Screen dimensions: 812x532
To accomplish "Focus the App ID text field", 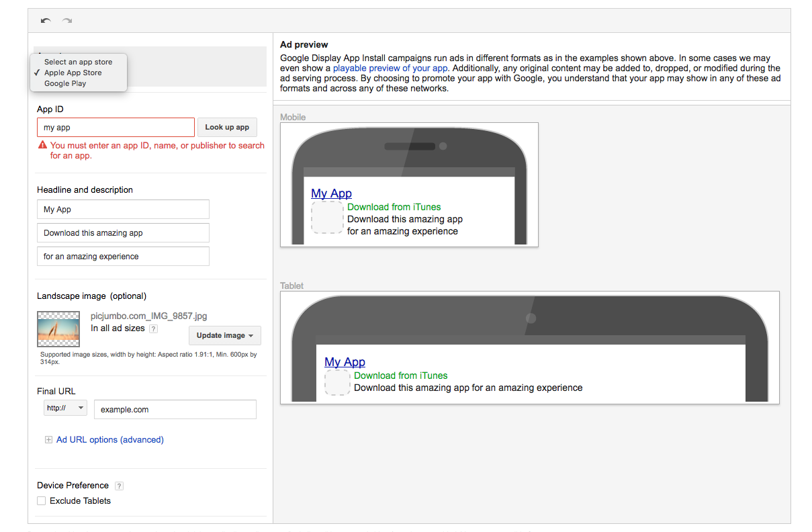I will [116, 127].
